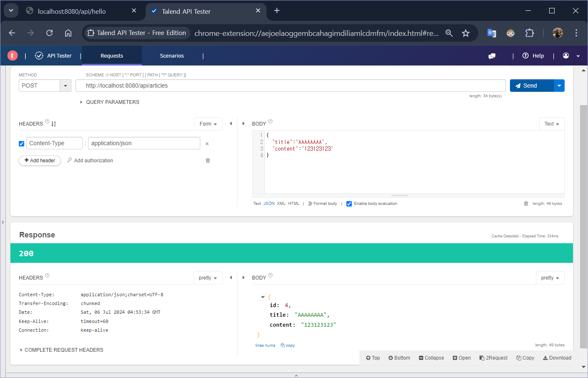Click the request BODY help icon

point(270,121)
